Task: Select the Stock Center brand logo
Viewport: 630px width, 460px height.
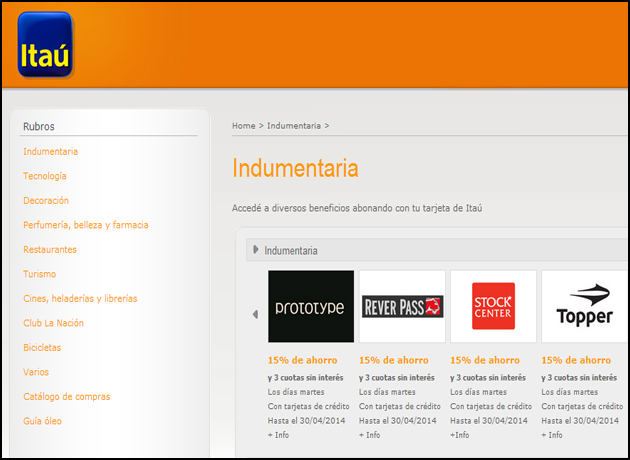Action: click(x=493, y=307)
